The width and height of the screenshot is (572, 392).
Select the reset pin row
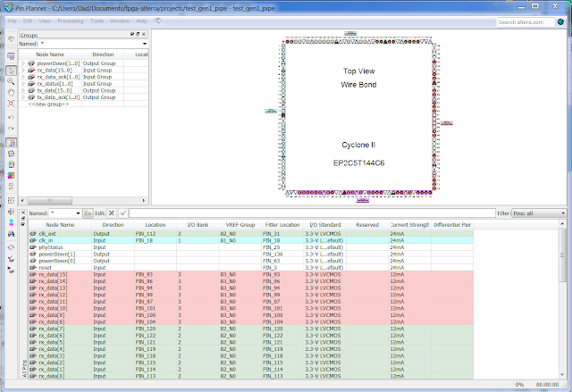pyautogui.click(x=251, y=268)
